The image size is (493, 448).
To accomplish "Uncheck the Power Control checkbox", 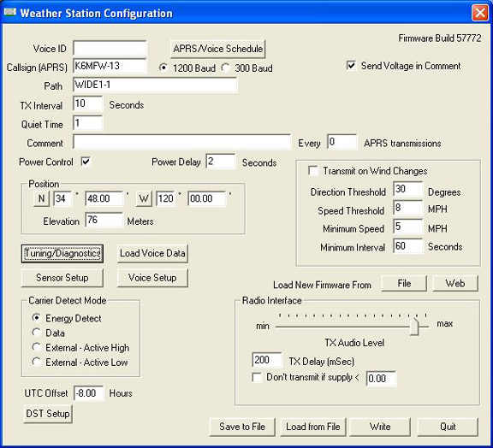I will [86, 162].
